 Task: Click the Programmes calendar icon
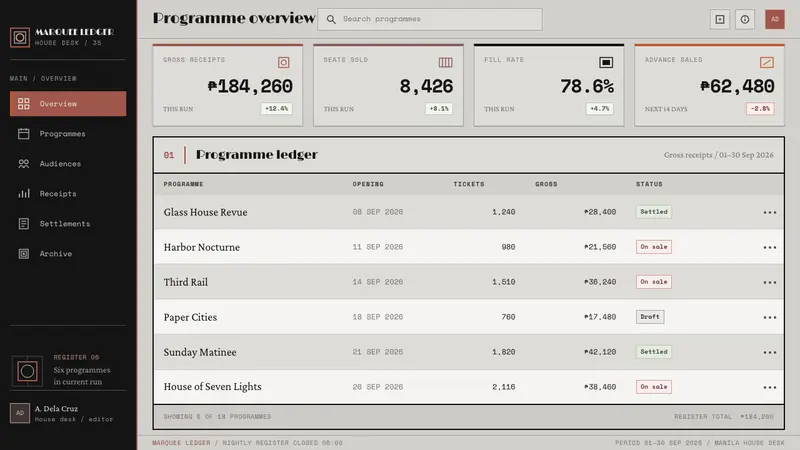pos(23,134)
